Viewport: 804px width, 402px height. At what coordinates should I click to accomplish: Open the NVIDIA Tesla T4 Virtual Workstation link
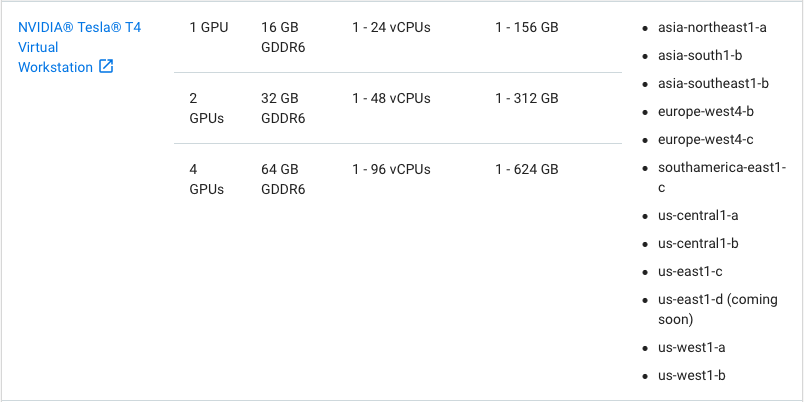[x=79, y=47]
